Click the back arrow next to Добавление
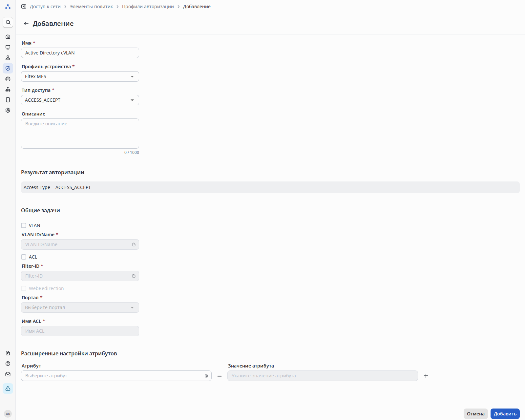525x420 pixels. coord(26,24)
